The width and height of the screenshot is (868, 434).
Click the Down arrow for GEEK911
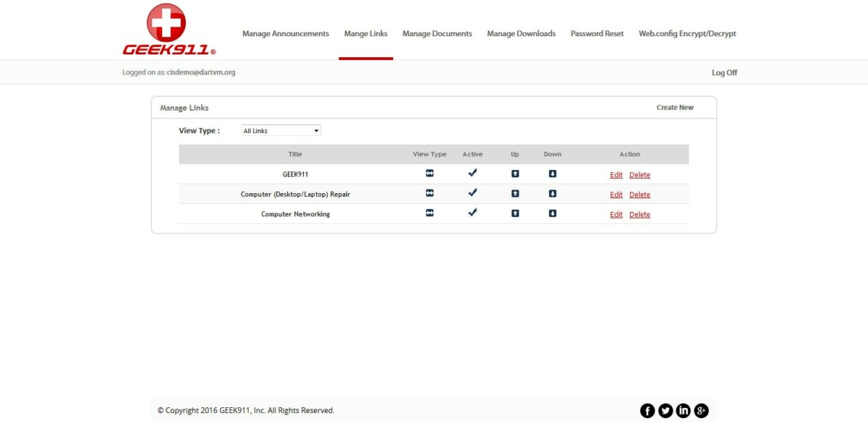click(x=552, y=173)
